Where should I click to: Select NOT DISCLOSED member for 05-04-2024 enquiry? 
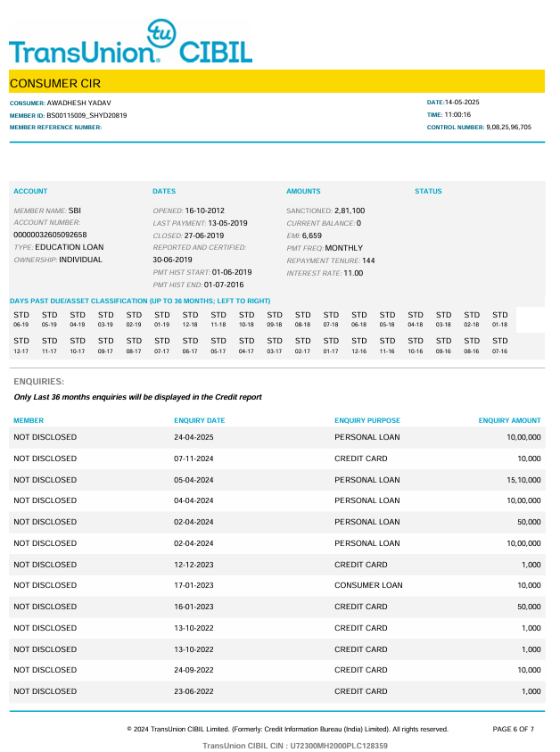(45, 480)
